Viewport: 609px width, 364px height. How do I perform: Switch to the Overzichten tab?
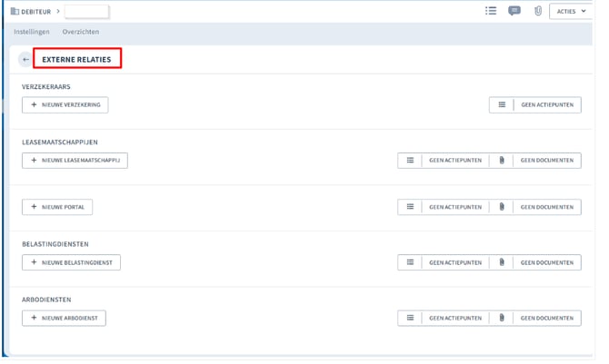point(81,32)
